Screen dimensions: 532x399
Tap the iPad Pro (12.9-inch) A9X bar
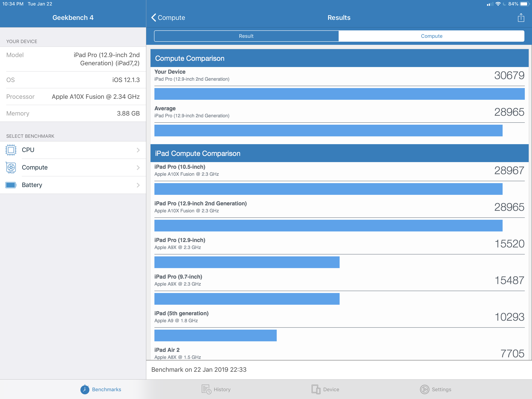point(247,262)
